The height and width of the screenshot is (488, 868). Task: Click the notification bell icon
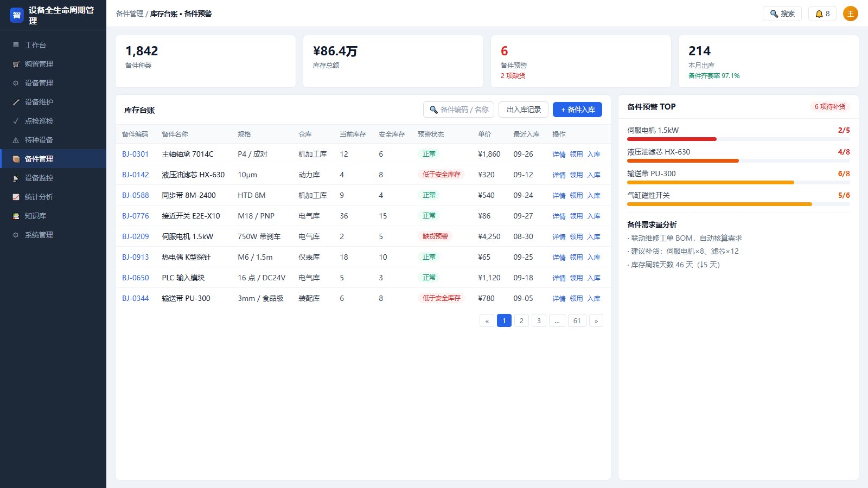pyautogui.click(x=819, y=14)
